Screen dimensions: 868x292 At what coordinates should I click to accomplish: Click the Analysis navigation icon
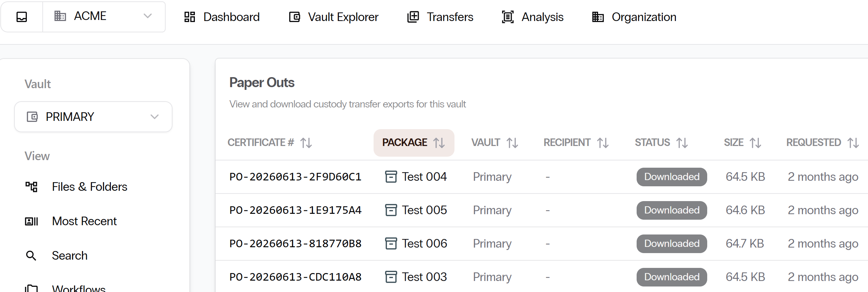[x=508, y=17]
